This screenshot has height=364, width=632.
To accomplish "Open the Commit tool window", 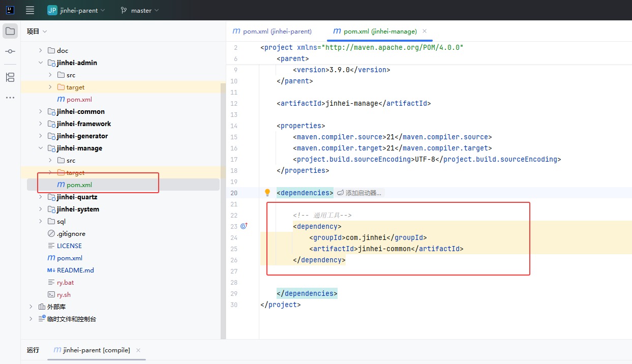I will pyautogui.click(x=10, y=51).
